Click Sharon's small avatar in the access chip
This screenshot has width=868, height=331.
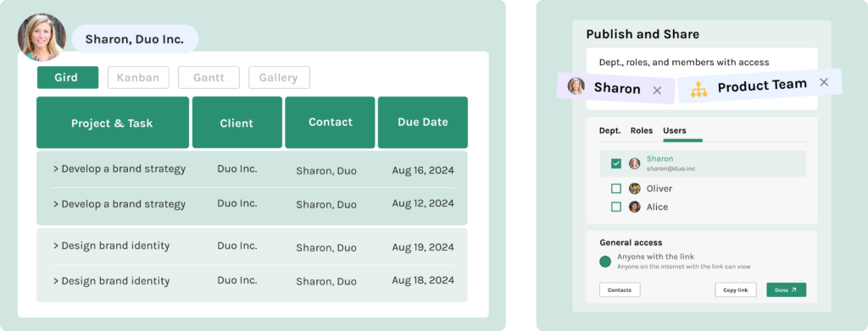[x=576, y=86]
